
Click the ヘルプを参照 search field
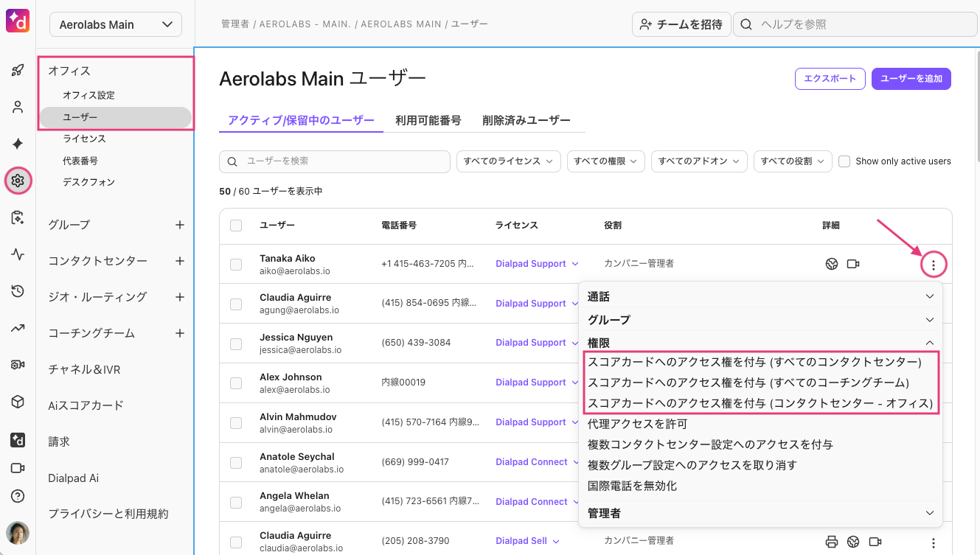click(855, 24)
